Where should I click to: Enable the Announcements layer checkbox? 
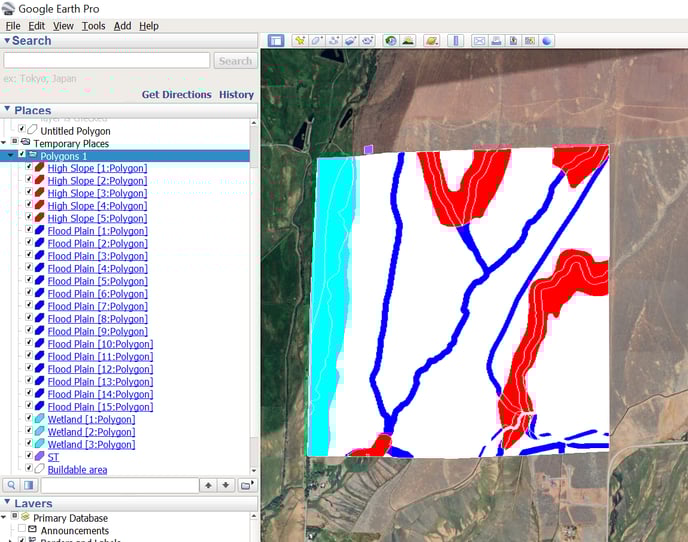point(22,530)
